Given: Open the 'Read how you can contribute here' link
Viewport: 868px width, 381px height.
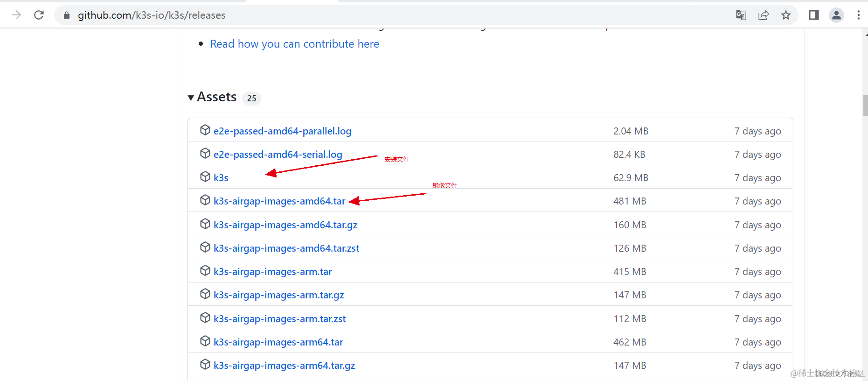Looking at the screenshot, I should 295,44.
